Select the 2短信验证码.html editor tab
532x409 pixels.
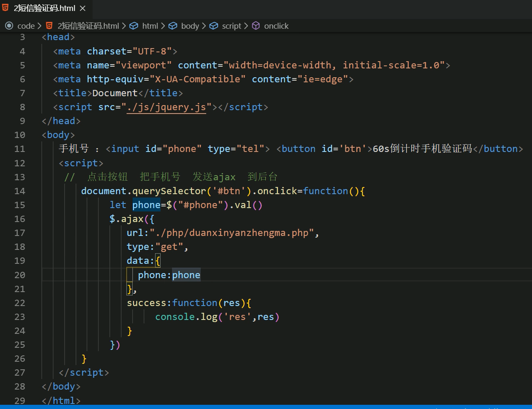[x=46, y=8]
